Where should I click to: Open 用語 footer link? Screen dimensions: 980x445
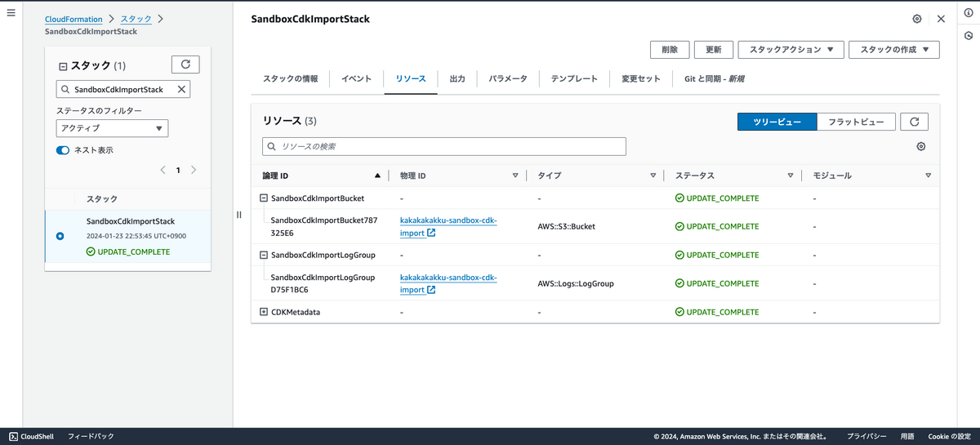coord(907,437)
